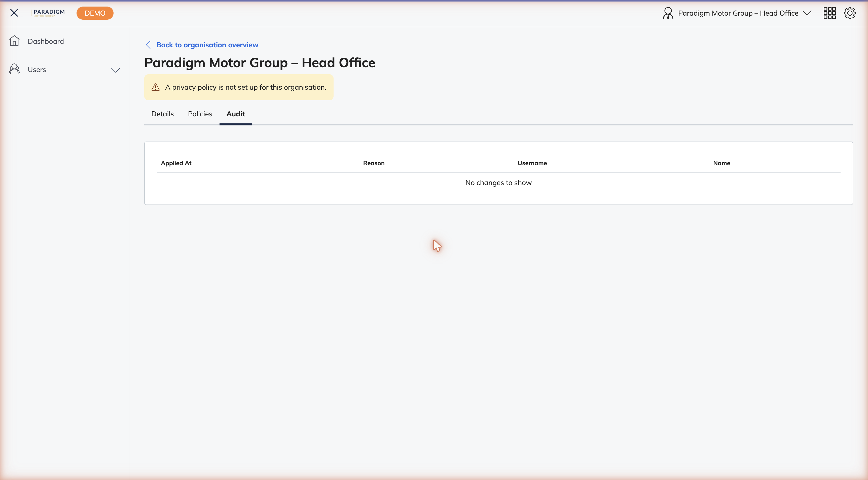Click the orange DEMO badge
Image resolution: width=868 pixels, height=480 pixels.
[x=95, y=13]
